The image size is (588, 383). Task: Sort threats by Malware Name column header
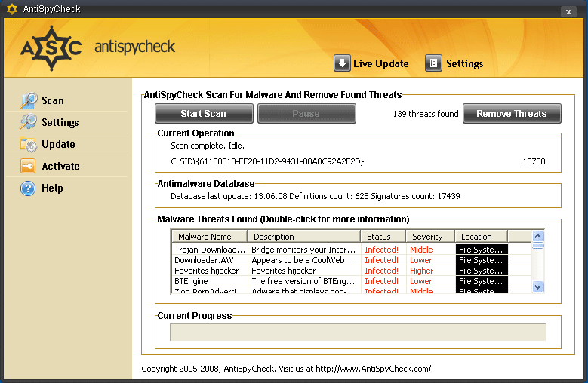tap(209, 236)
